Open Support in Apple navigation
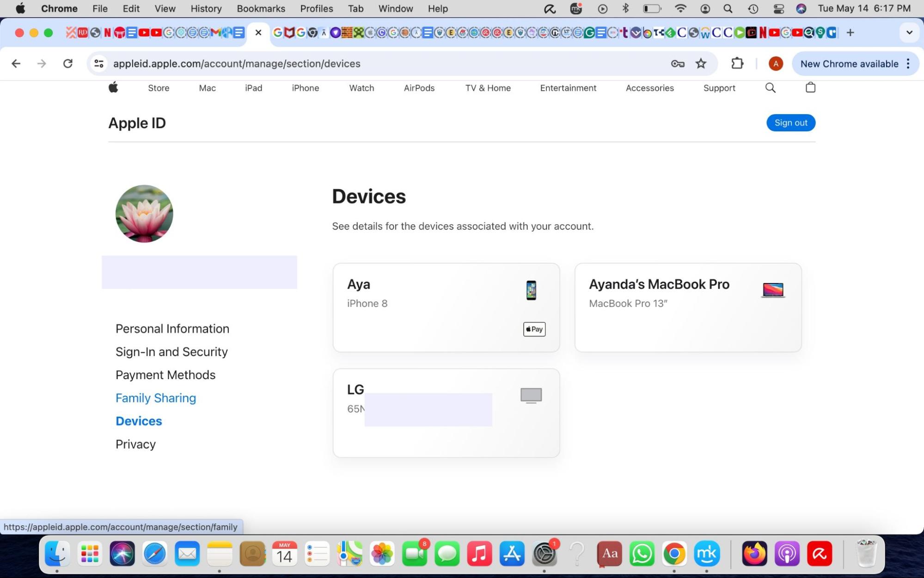924x578 pixels. tap(719, 88)
